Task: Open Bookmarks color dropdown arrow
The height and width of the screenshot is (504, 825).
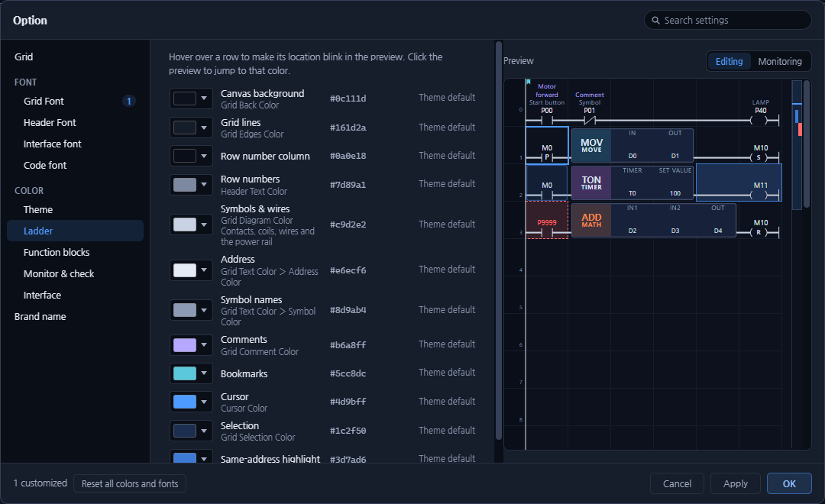Action: pyautogui.click(x=204, y=373)
